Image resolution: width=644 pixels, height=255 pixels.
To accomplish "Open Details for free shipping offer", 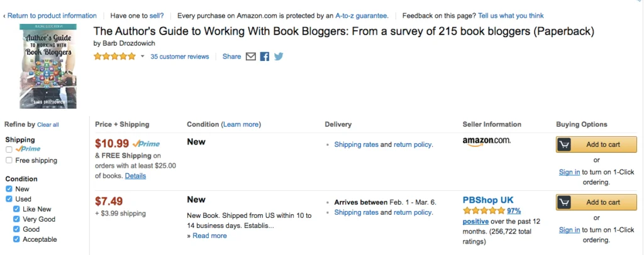I will click(135, 176).
